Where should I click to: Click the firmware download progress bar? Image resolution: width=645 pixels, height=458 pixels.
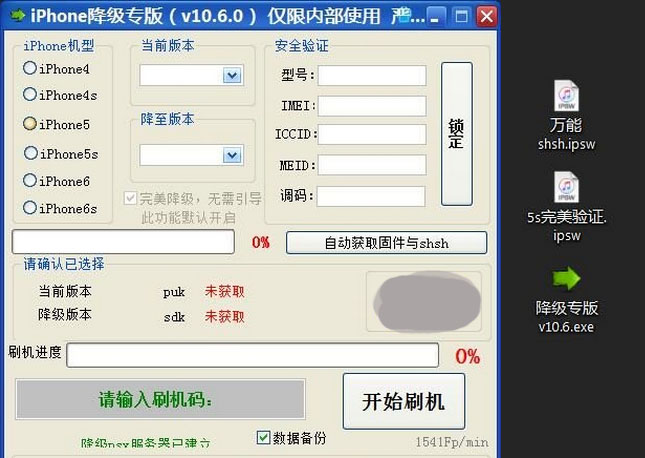123,242
